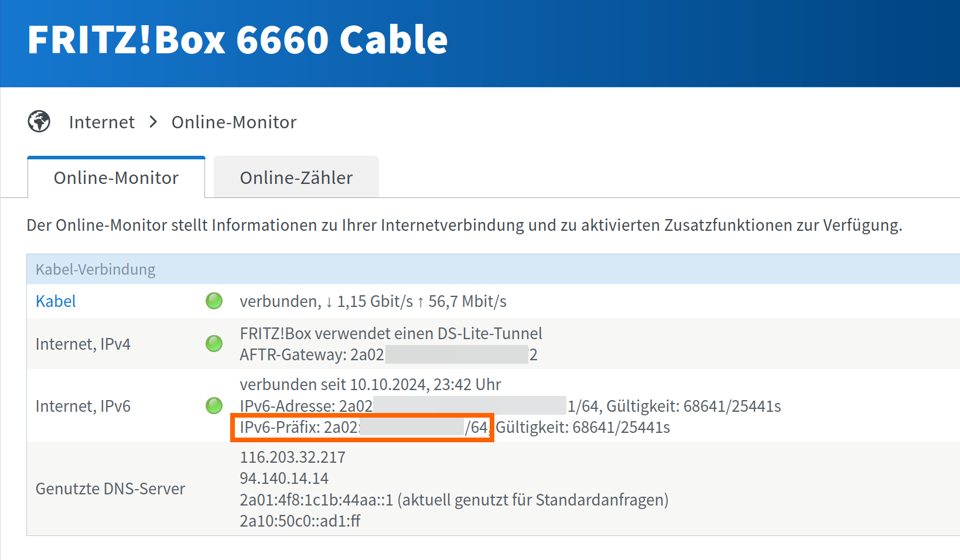Click the globe Internet icon

[39, 122]
